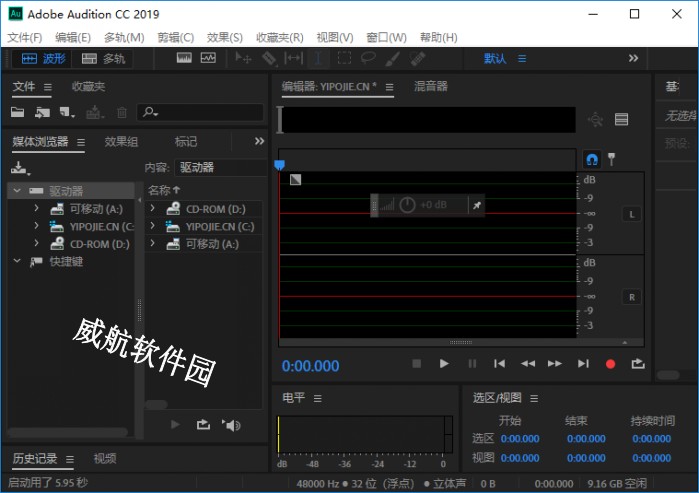The height and width of the screenshot is (493, 699).
Task: Open the 窗口(W) menu
Action: pyautogui.click(x=386, y=37)
